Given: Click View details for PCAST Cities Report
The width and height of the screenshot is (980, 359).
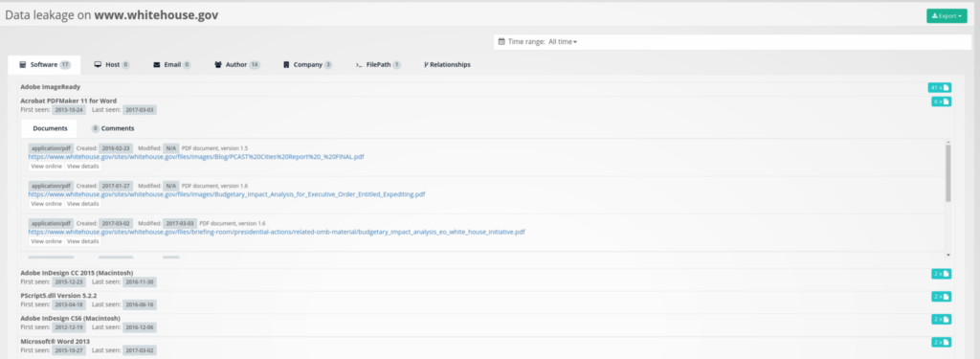Looking at the screenshot, I should pyautogui.click(x=82, y=167).
